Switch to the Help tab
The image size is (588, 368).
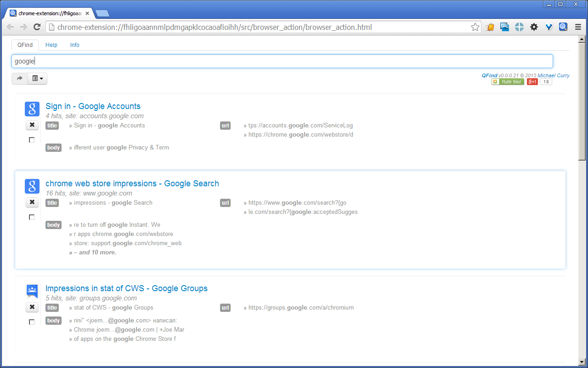click(51, 45)
